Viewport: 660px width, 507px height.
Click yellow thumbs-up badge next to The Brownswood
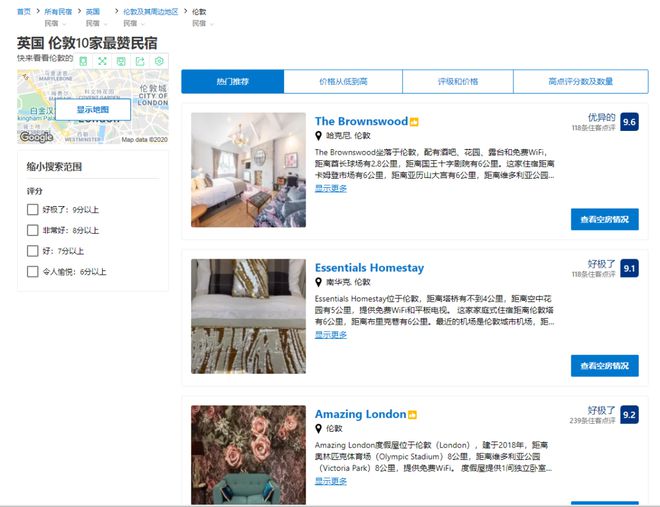pyautogui.click(x=414, y=122)
